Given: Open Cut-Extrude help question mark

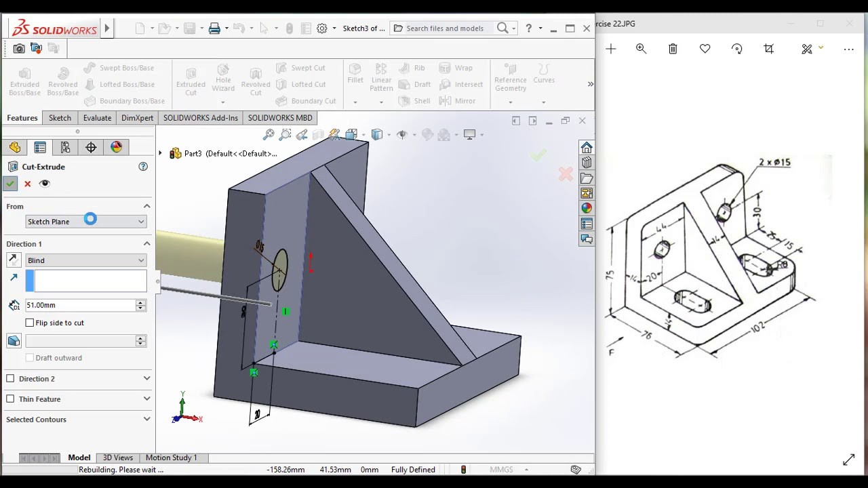Looking at the screenshot, I should (x=143, y=167).
